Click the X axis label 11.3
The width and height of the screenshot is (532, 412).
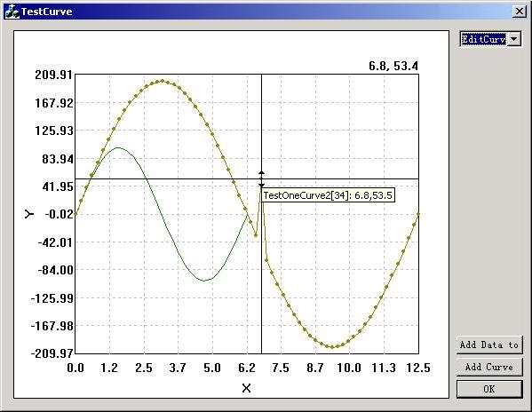(x=384, y=368)
